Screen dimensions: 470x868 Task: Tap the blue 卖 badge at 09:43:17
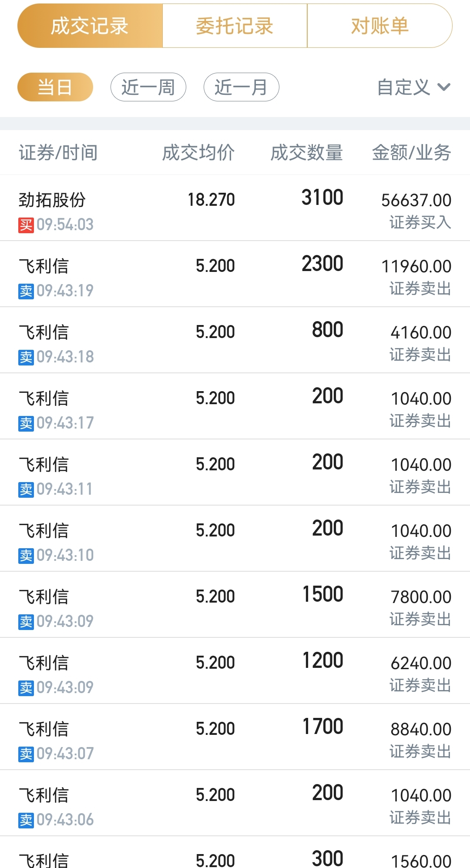pos(26,423)
